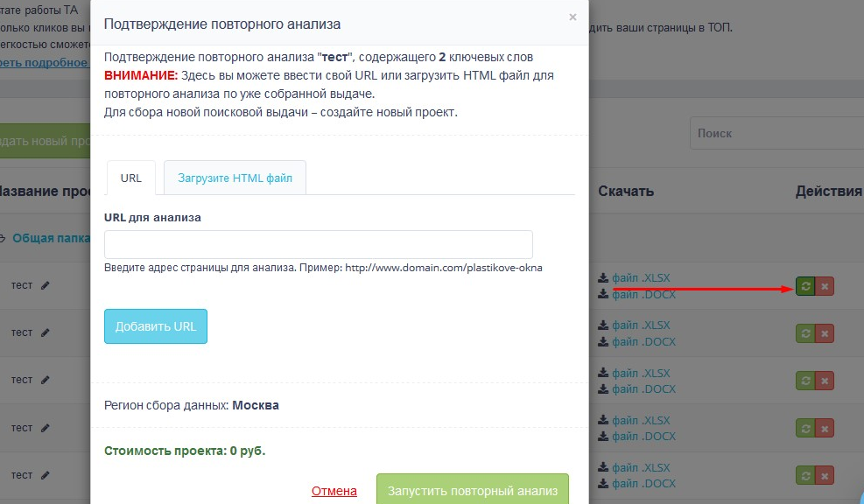This screenshot has width=864, height=504.
Task: Select the URL tab in the dialog
Action: click(130, 177)
